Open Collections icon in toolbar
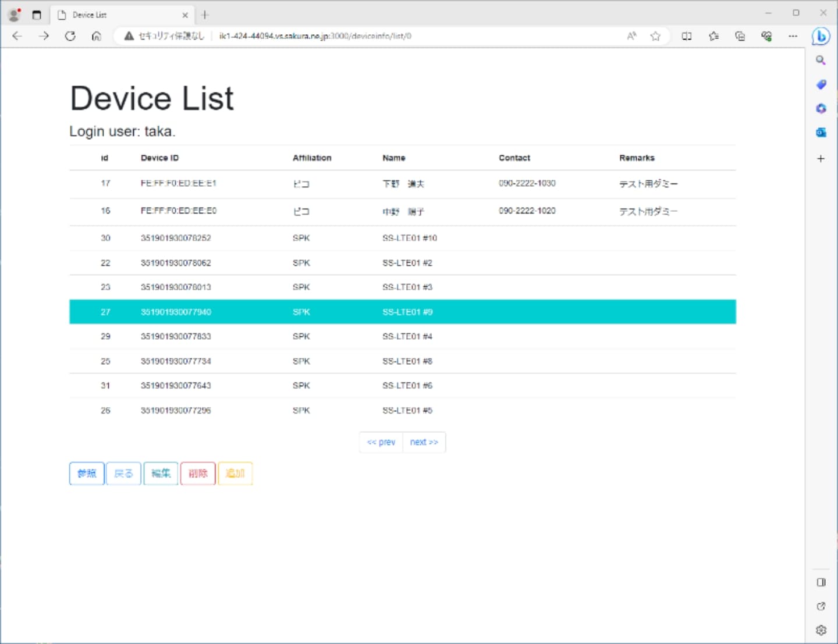 tap(740, 36)
